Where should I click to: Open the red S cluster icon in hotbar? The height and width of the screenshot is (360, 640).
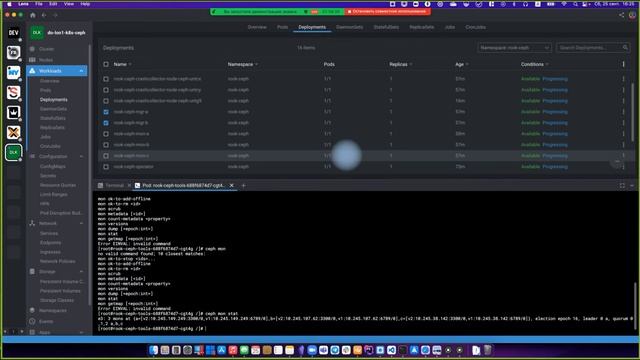[x=13, y=92]
